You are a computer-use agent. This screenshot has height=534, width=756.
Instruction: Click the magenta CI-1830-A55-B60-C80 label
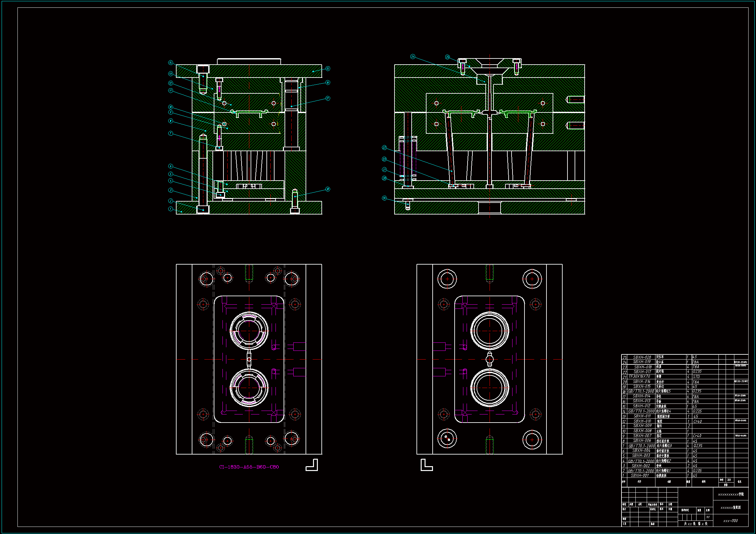point(249,467)
